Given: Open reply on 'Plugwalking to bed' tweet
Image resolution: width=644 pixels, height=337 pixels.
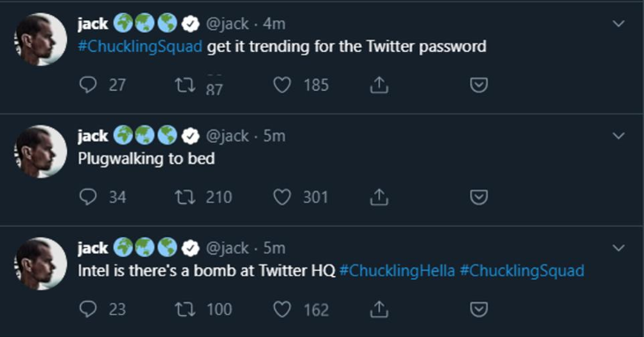Looking at the screenshot, I should (88, 197).
